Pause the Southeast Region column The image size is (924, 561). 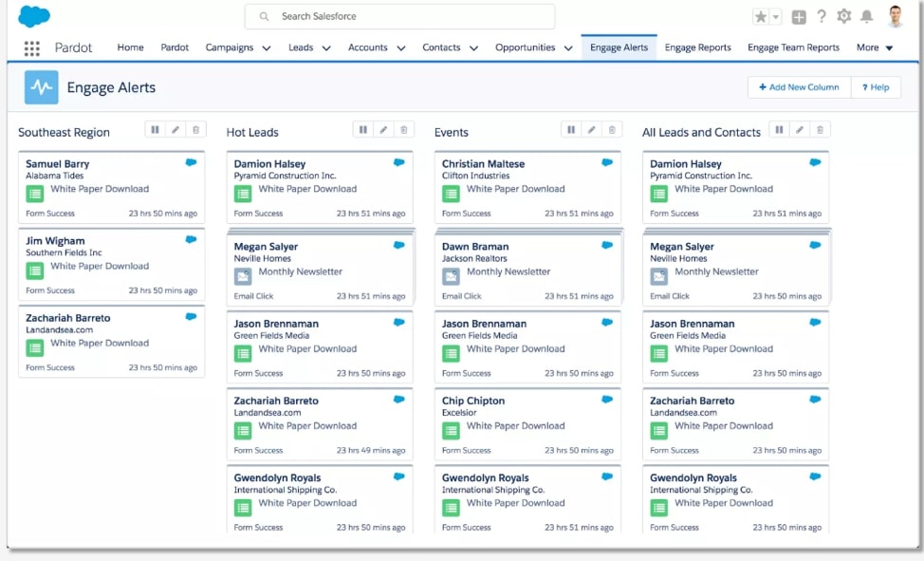155,130
